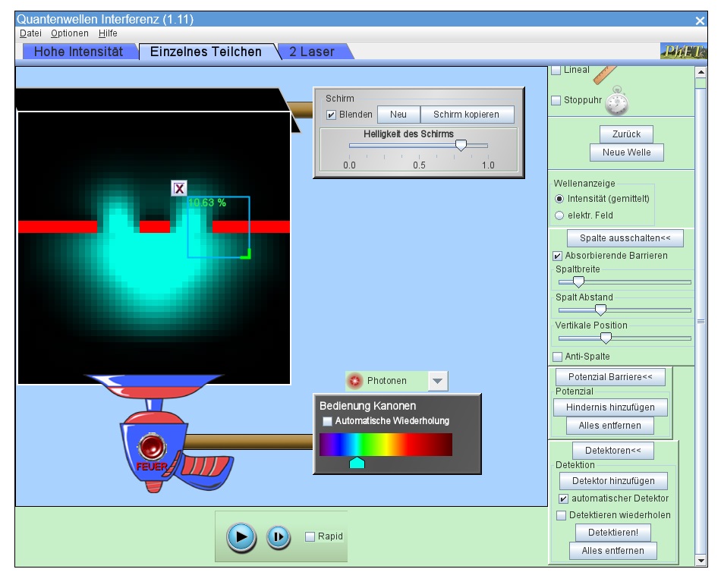This screenshot has height=588, width=721.
Task: Click Schirm kopieren button
Action: click(467, 115)
